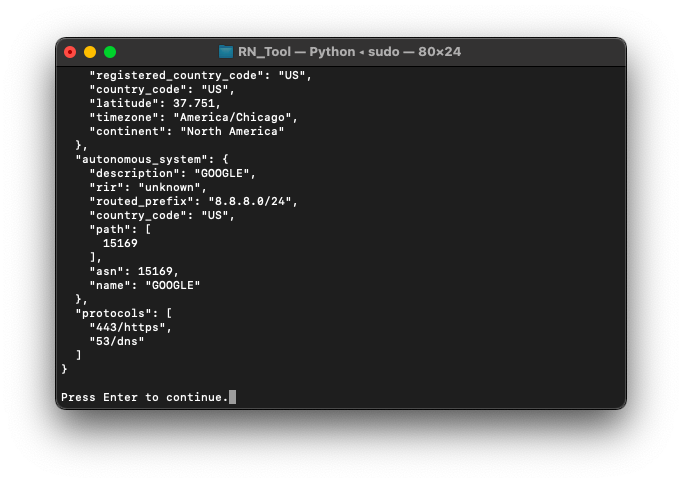Click the "autonomous_system": { line
682x483 pixels.
pos(152,159)
